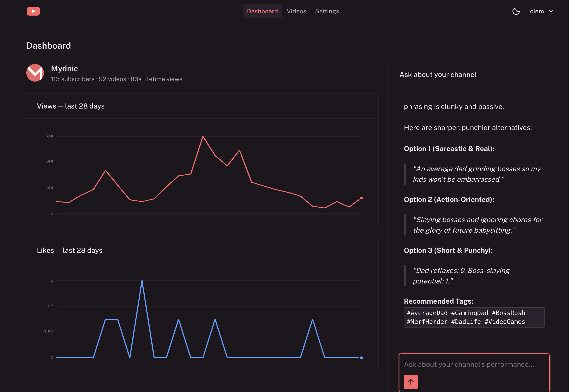Click the Option 1 (Sarcastic & Real) heading
Viewport: 569px width, 392px height.
(449, 149)
